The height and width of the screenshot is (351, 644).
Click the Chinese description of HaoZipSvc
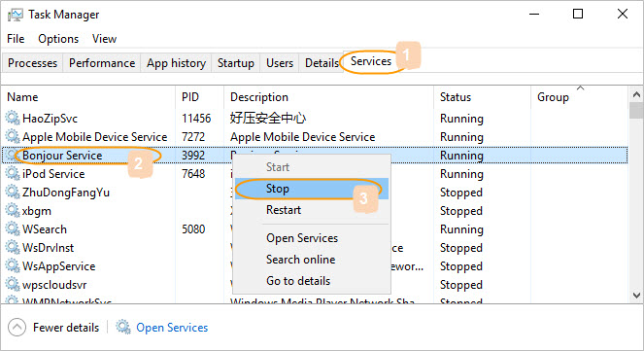click(x=268, y=118)
